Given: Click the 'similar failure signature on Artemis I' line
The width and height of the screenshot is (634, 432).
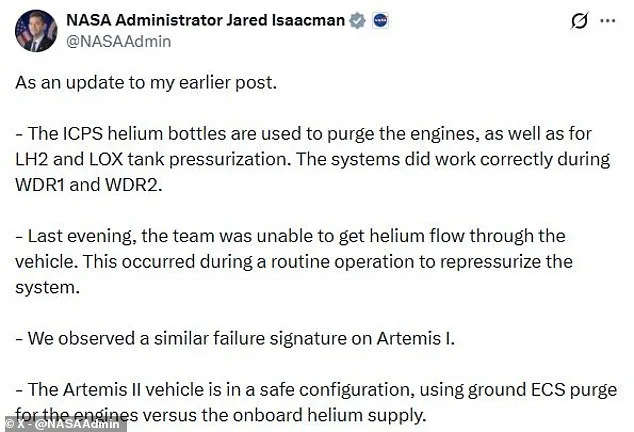Looking at the screenshot, I should coord(235,337).
